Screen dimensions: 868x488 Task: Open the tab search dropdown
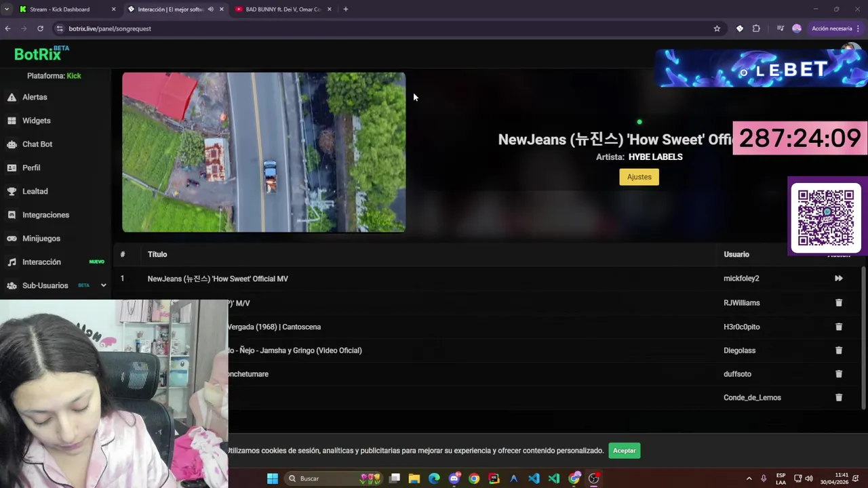(7, 9)
